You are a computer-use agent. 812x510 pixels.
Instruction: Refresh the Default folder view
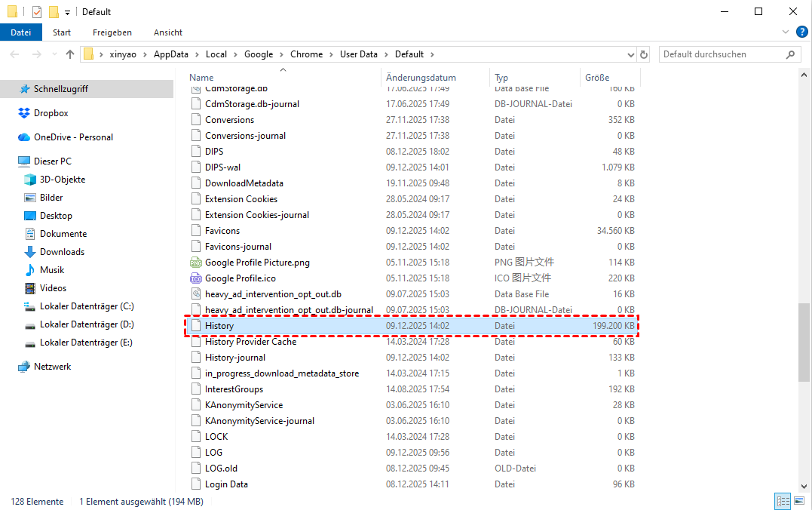[x=644, y=54]
